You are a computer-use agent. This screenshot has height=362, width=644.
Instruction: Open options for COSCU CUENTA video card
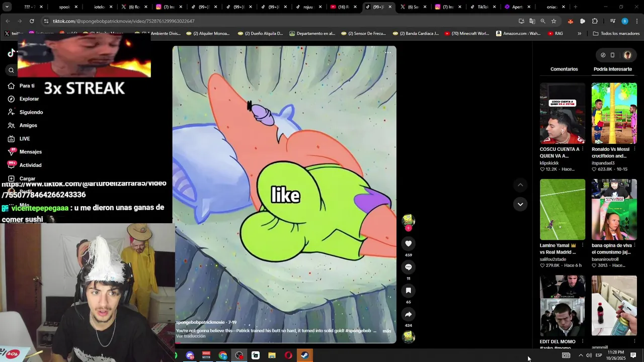pyautogui.click(x=583, y=149)
